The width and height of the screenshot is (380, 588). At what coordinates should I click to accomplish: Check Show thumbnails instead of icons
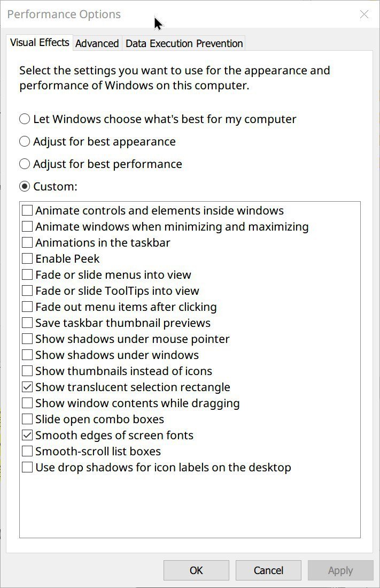27,371
